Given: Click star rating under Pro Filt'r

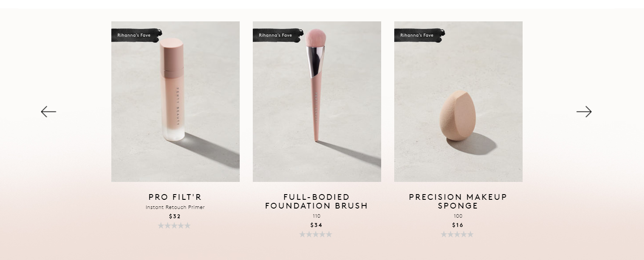Looking at the screenshot, I should coord(174,226).
